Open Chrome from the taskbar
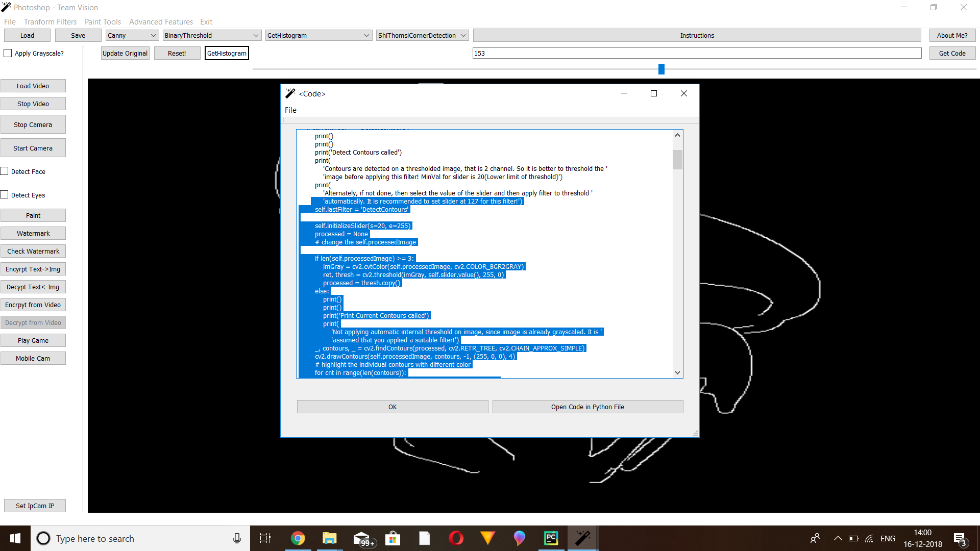This screenshot has width=980, height=551. coord(298,538)
